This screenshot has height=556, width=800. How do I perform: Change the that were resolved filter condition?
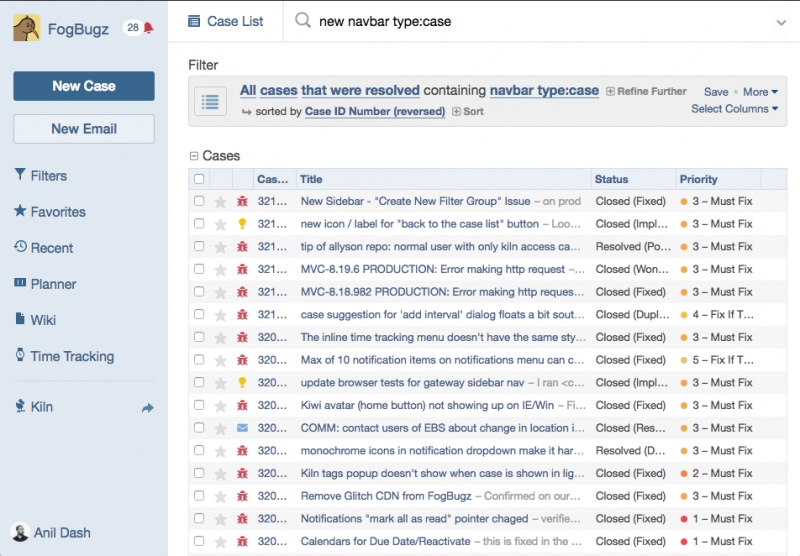tap(360, 90)
